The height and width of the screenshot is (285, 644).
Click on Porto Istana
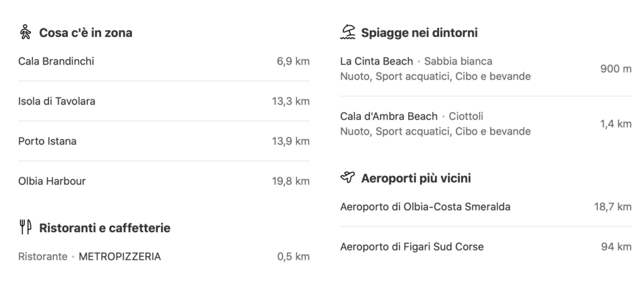click(x=48, y=141)
